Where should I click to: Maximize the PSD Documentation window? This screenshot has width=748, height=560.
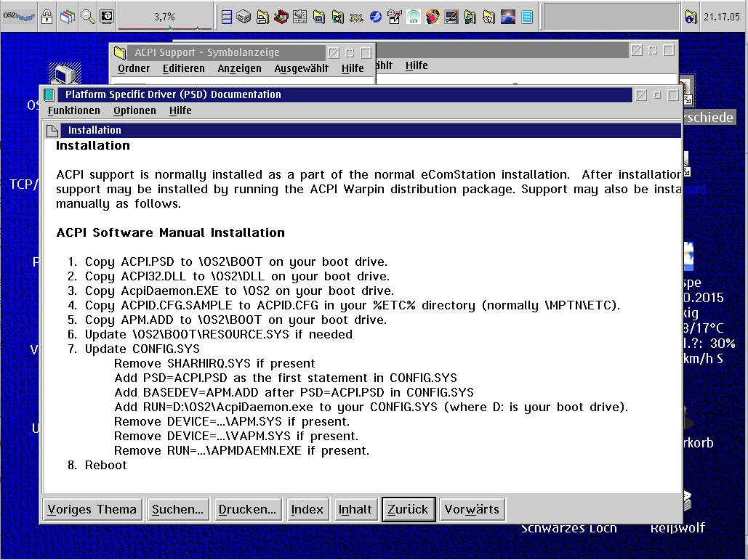pyautogui.click(x=673, y=95)
